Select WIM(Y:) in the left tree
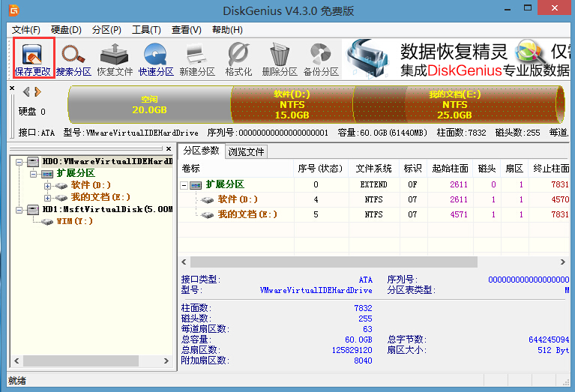The width and height of the screenshot is (575, 392). (x=74, y=221)
